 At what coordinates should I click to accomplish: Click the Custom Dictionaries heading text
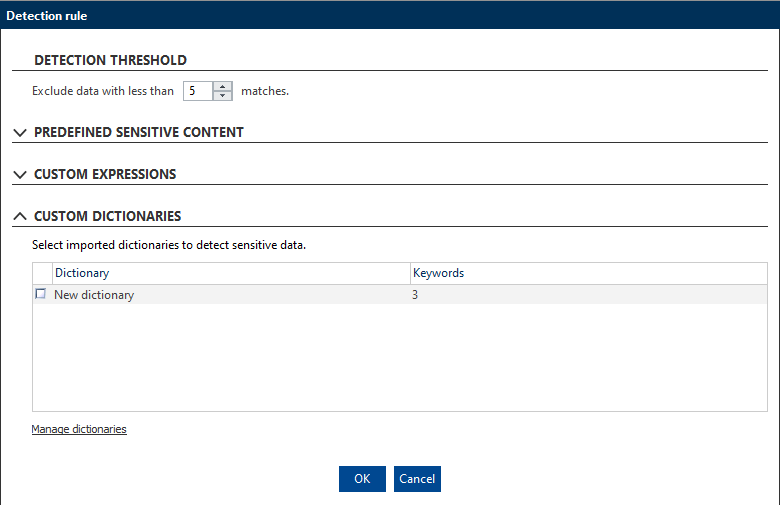coord(107,216)
